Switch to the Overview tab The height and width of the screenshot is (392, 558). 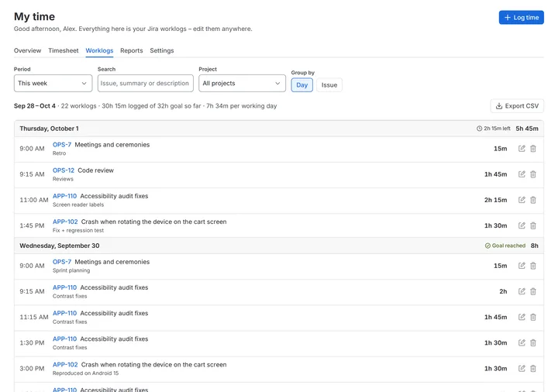27,50
